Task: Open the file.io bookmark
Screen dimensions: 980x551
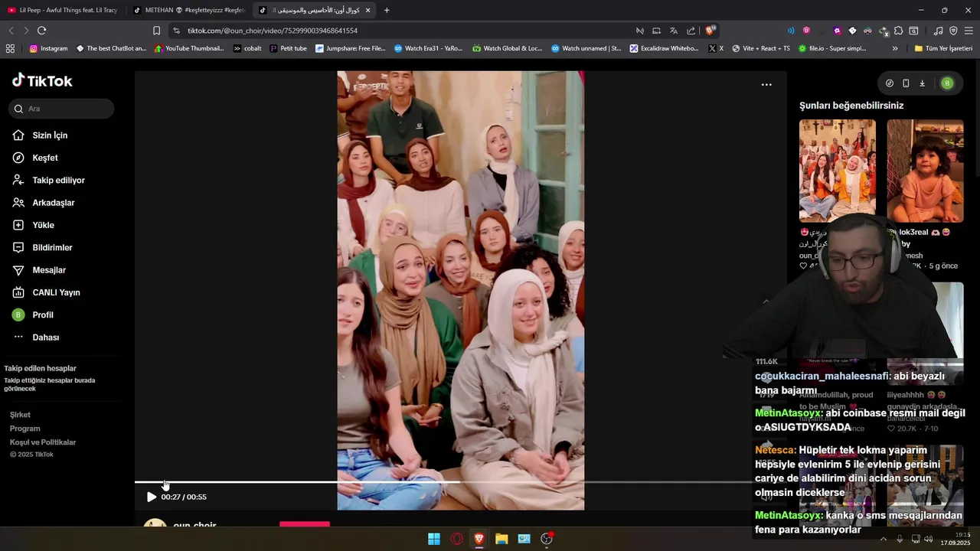Action: click(x=832, y=48)
